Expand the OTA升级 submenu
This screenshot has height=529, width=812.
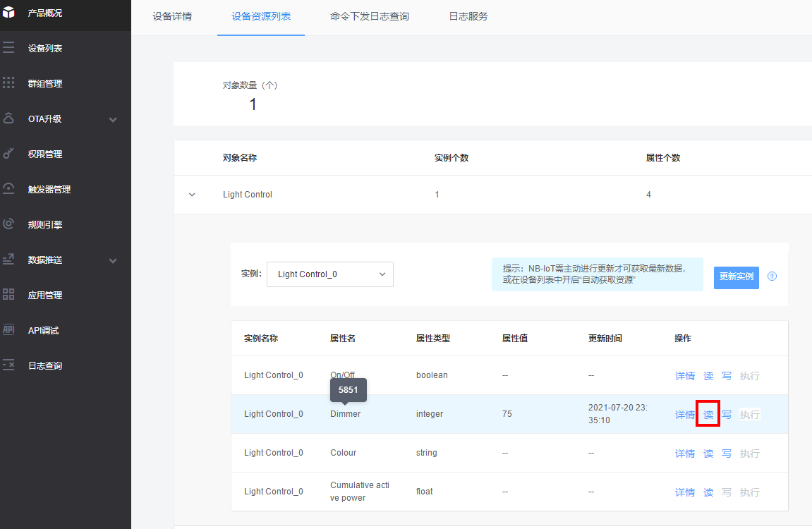coord(42,118)
